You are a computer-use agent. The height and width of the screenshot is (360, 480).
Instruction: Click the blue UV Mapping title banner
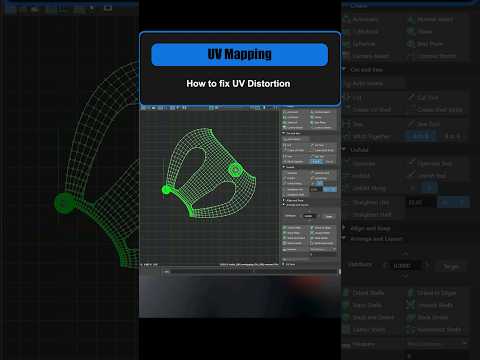(x=240, y=54)
